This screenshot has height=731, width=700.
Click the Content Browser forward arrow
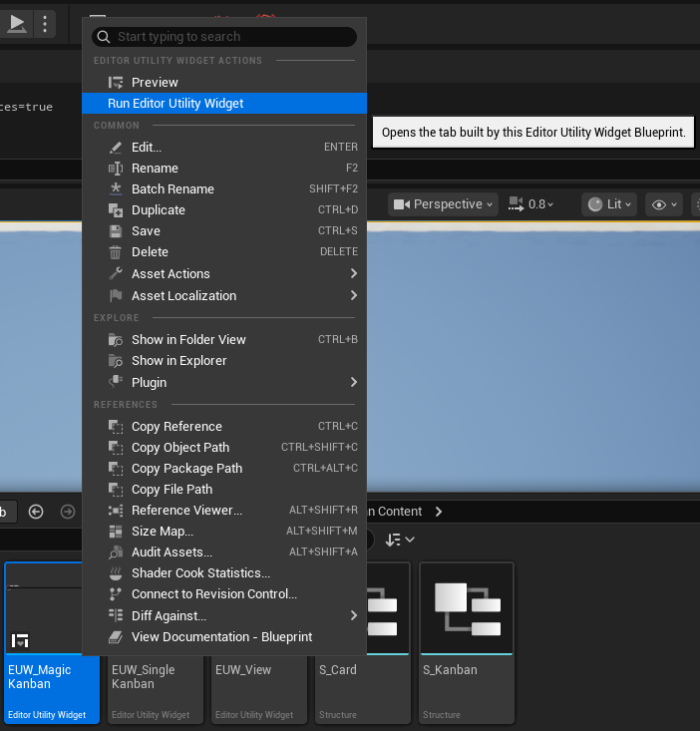pos(68,512)
